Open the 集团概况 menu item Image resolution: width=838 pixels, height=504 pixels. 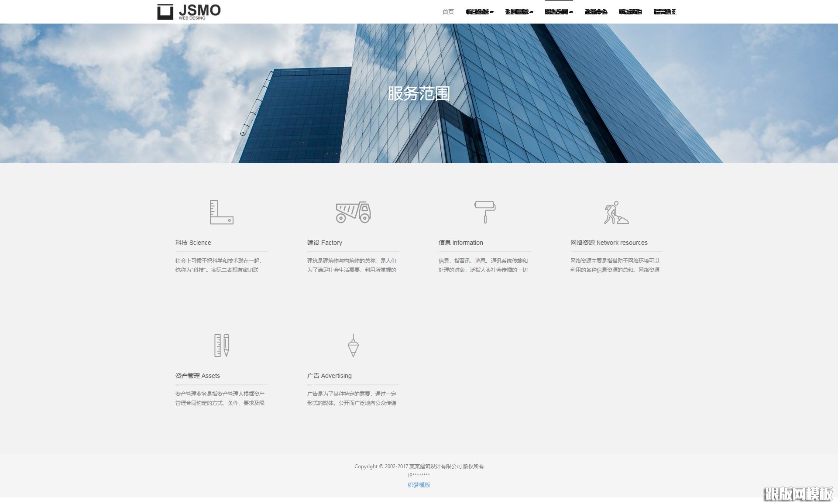[517, 12]
